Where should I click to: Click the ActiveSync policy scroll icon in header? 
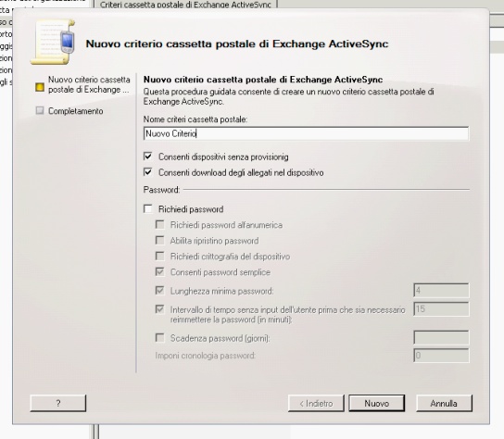[x=53, y=42]
